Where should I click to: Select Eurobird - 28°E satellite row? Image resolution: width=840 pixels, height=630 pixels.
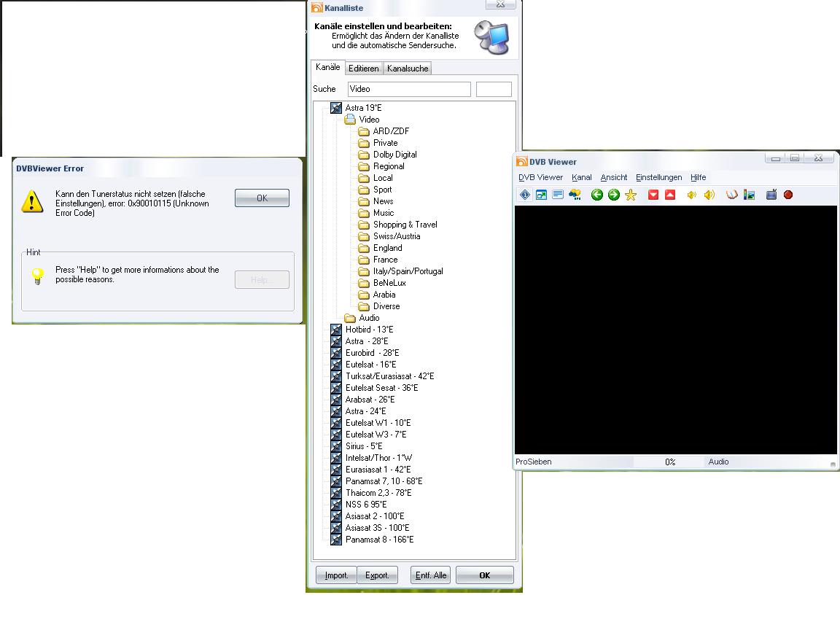[x=373, y=353]
